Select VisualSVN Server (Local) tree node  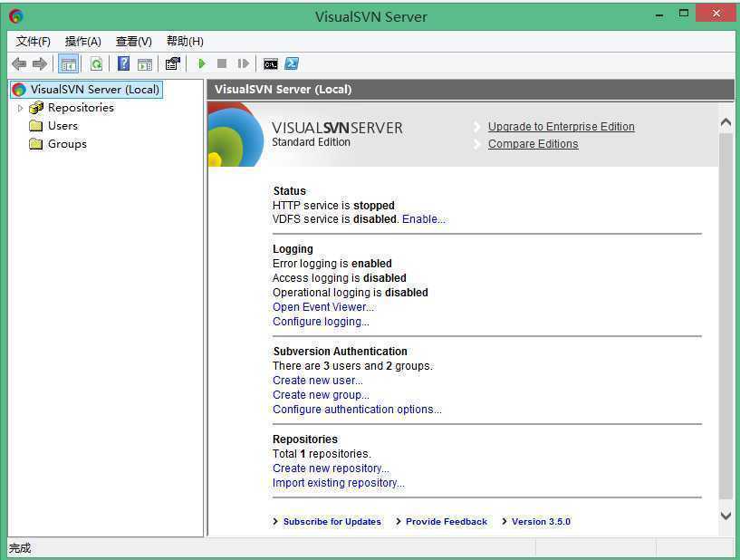coord(87,89)
